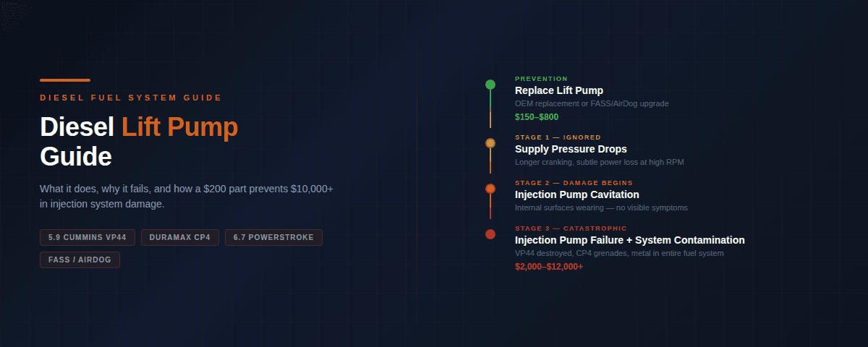Screen dimensions: 868x347
Task: Click the Diesel Fuel System Guide label
Action: point(131,98)
